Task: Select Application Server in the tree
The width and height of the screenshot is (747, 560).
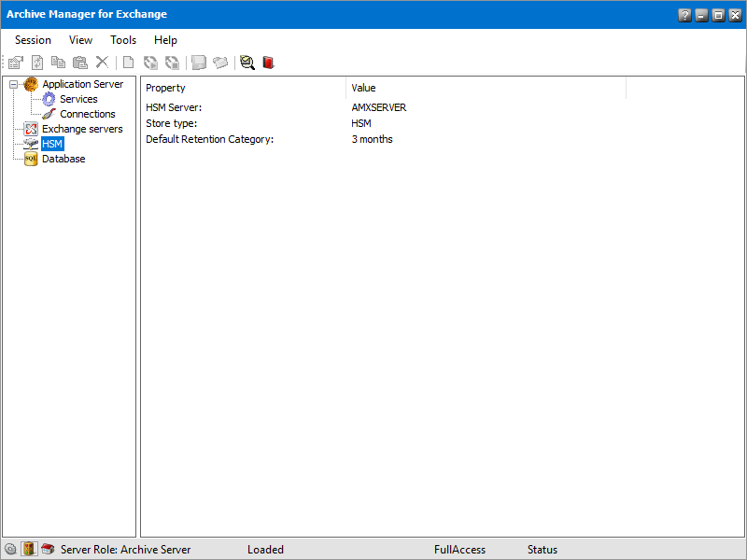Action: tap(83, 84)
